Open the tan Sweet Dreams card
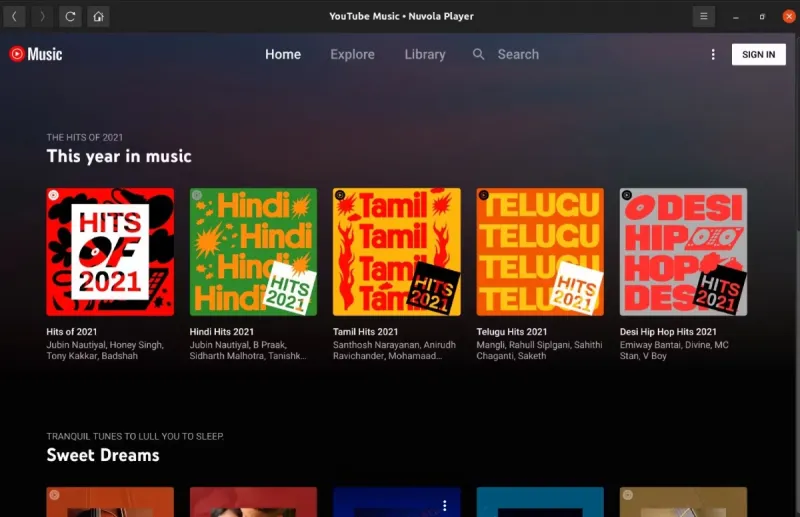Viewport: 800px width, 517px height. pyautogui.click(x=684, y=502)
